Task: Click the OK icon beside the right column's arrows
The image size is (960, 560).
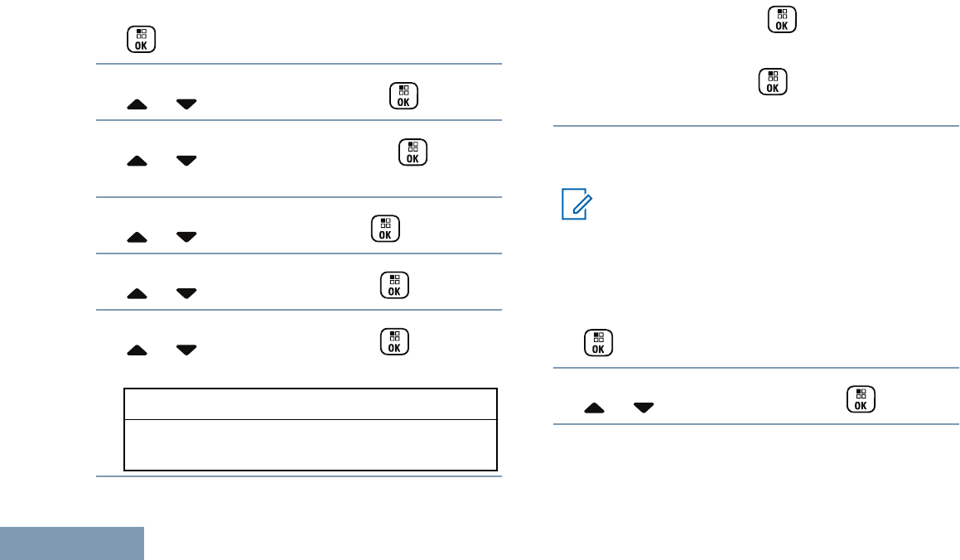Action: 861,399
